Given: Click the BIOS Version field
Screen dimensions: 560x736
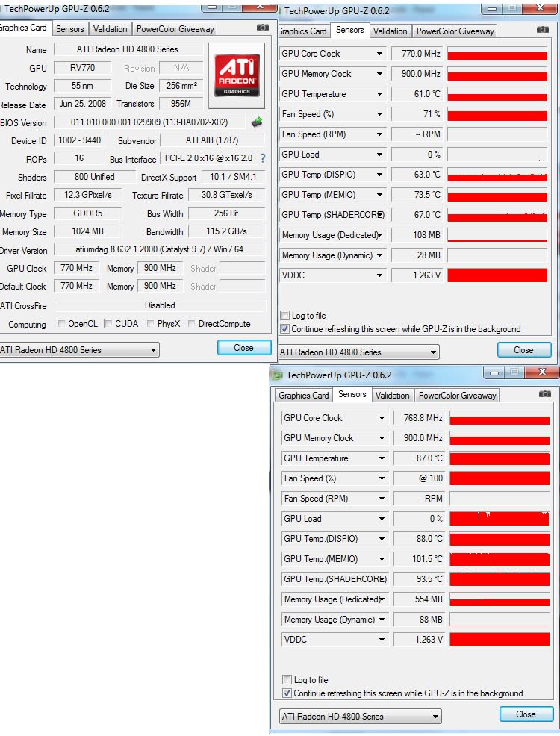Looking at the screenshot, I should point(149,122).
